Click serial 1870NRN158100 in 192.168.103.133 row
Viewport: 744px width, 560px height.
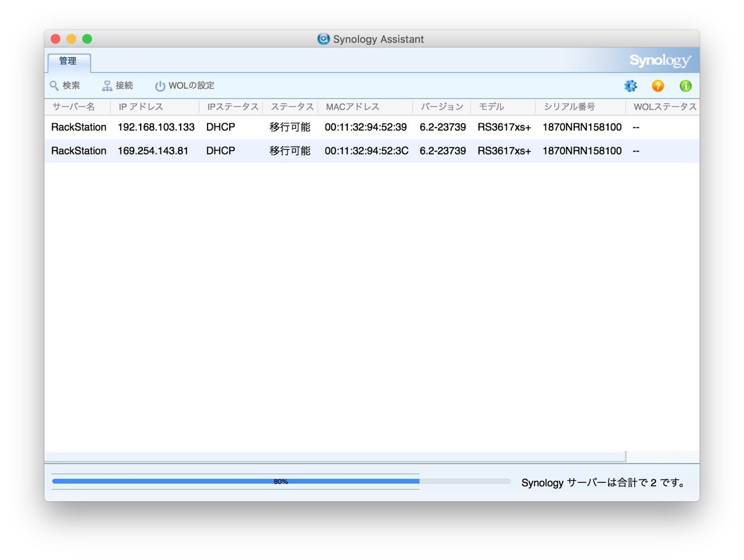tap(582, 127)
